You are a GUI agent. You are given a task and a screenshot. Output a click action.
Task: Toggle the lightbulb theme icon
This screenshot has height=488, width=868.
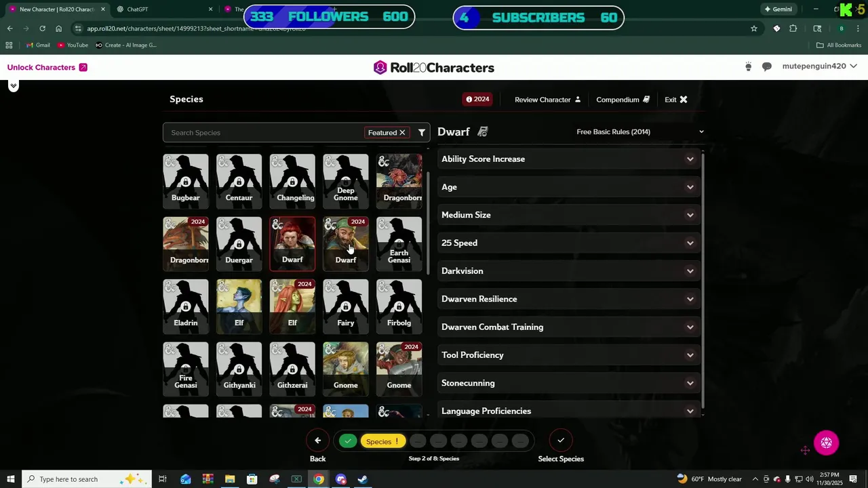[748, 66]
